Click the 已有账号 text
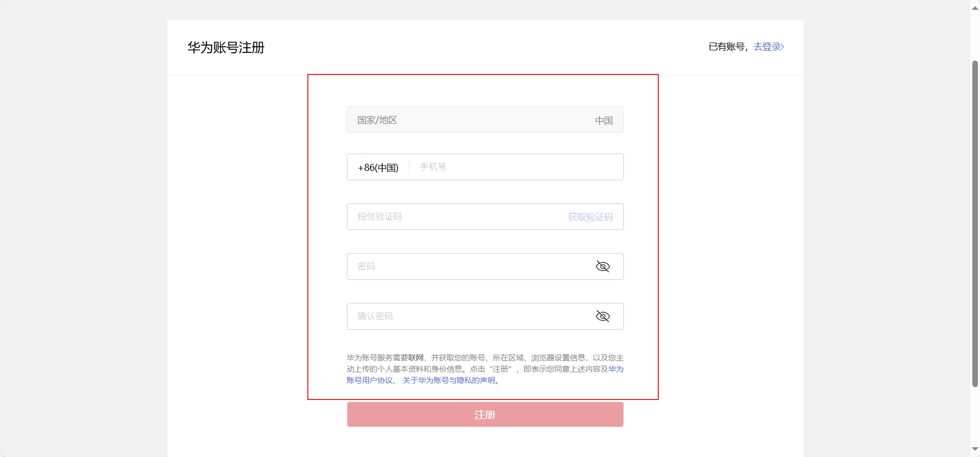Screen dimensions: 980x457 (727, 47)
